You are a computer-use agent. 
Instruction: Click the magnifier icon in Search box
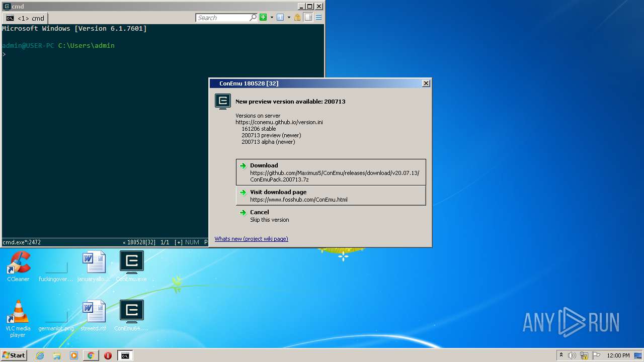coord(253,18)
